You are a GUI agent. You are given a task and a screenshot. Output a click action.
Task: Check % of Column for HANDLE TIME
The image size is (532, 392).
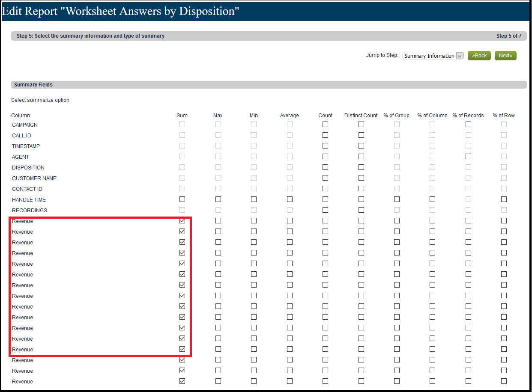pyautogui.click(x=432, y=199)
